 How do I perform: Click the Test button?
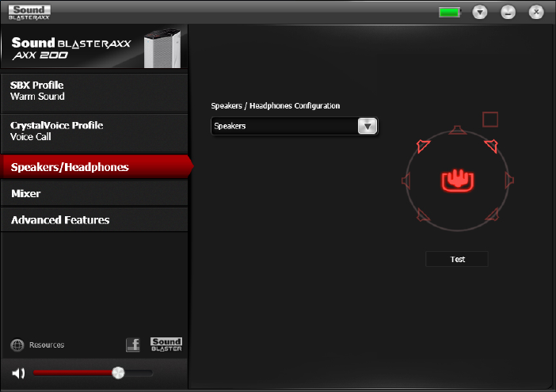[x=457, y=259]
